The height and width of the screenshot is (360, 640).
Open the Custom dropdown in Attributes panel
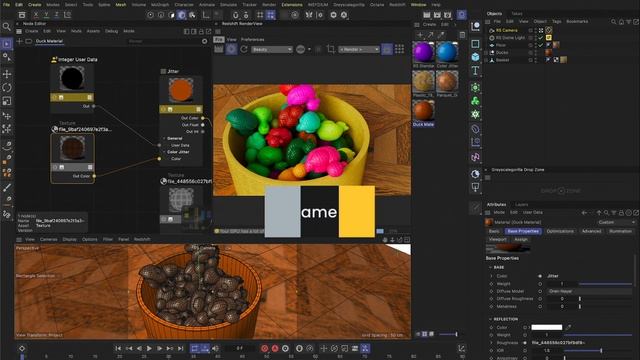(616, 222)
